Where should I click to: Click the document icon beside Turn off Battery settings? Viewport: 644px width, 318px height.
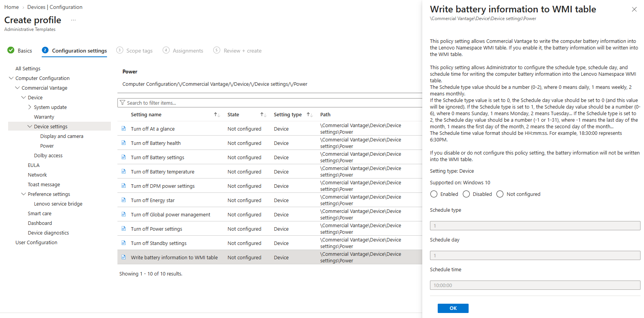[124, 157]
